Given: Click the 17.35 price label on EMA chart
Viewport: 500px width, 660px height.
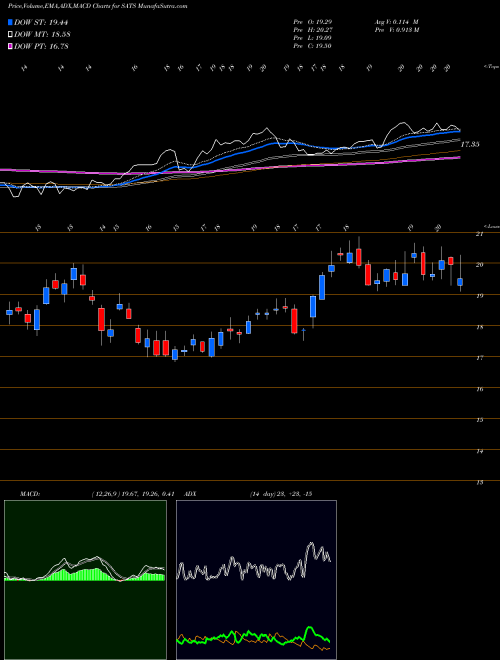Looking at the screenshot, I should tap(470, 144).
